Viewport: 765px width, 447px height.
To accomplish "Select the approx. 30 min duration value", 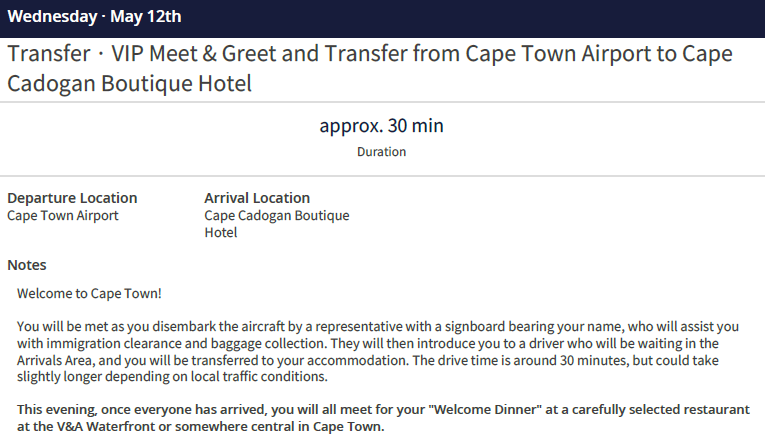I will [x=381, y=126].
